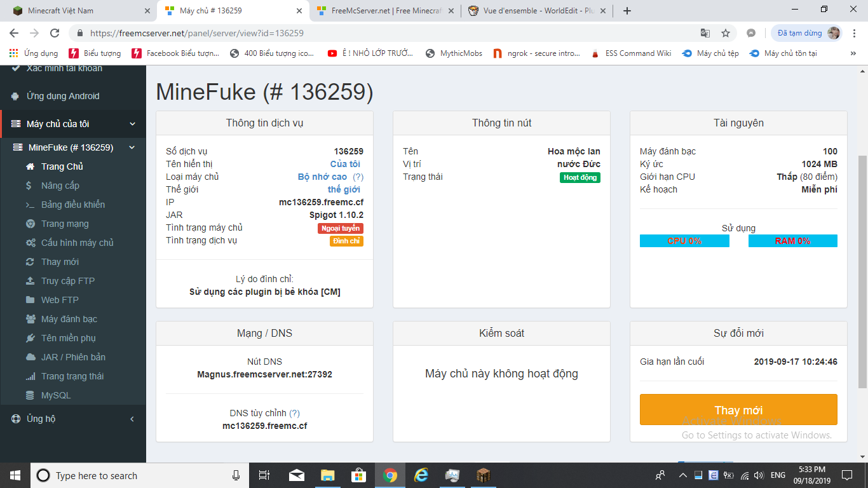
Task: Click the help (?) next to DNS tùy chỉnh
Action: pos(294,413)
